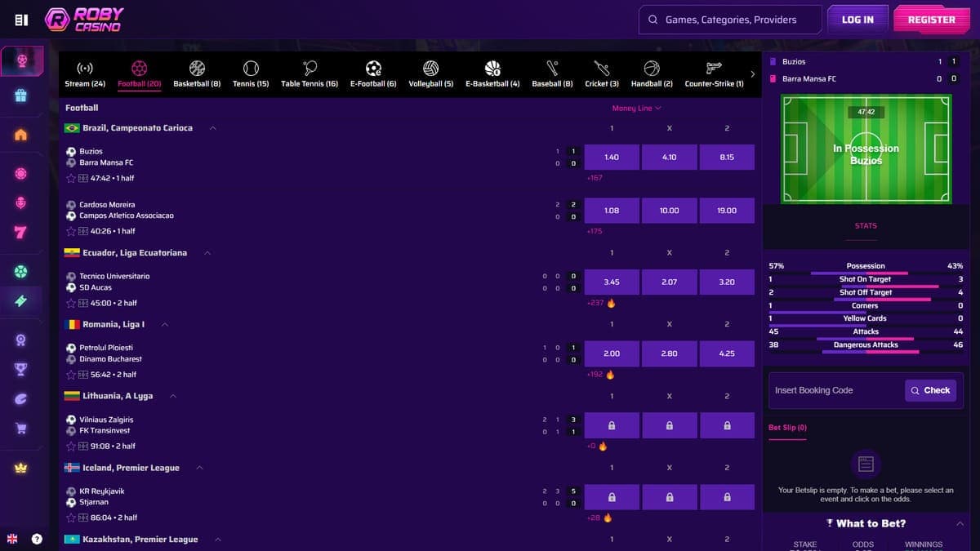Favorite the Buzios vs Barra Mansa match star
Image resolution: width=980 pixels, height=551 pixels.
[x=71, y=178]
